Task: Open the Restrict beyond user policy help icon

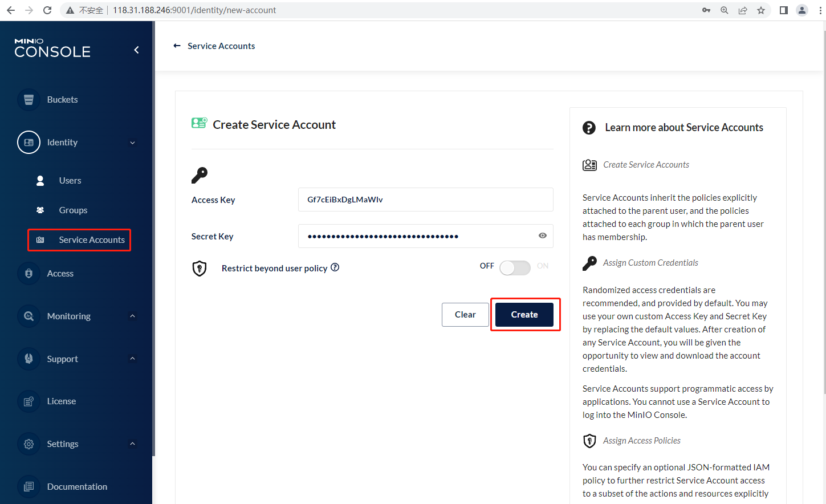Action: click(x=335, y=267)
